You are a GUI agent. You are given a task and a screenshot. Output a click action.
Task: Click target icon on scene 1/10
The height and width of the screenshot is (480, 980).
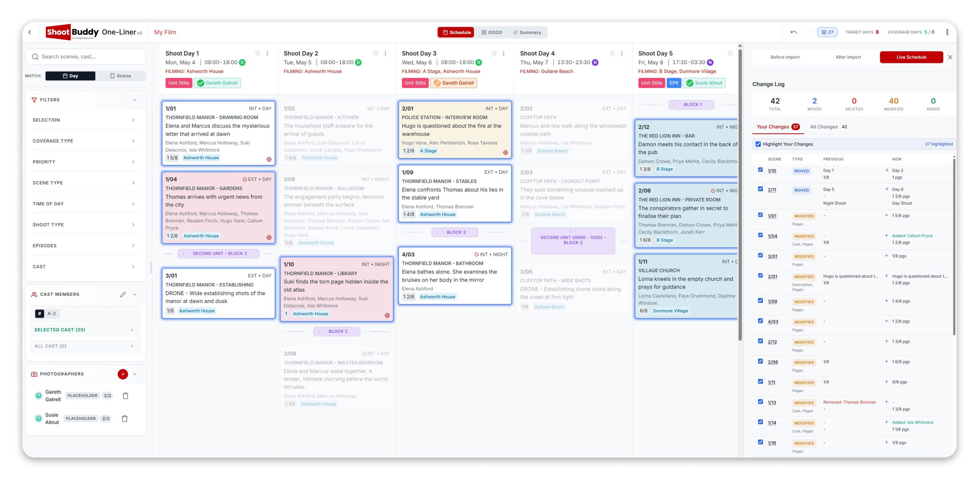tap(387, 315)
